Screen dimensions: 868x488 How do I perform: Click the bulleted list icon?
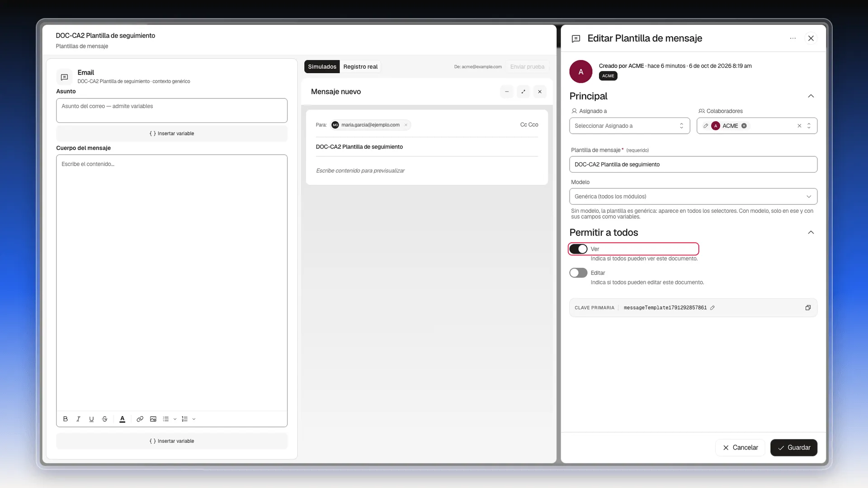tap(166, 419)
